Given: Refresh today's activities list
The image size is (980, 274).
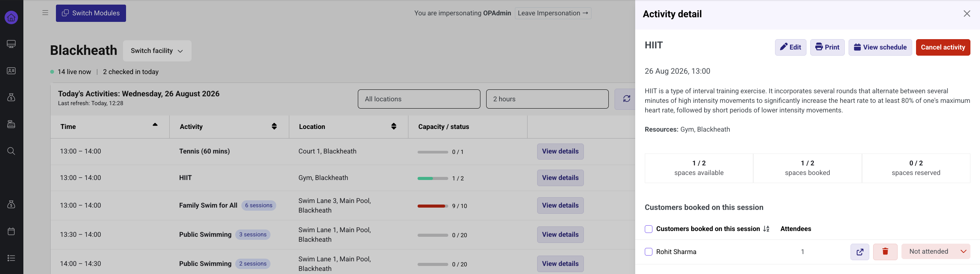Looking at the screenshot, I should 626,99.
